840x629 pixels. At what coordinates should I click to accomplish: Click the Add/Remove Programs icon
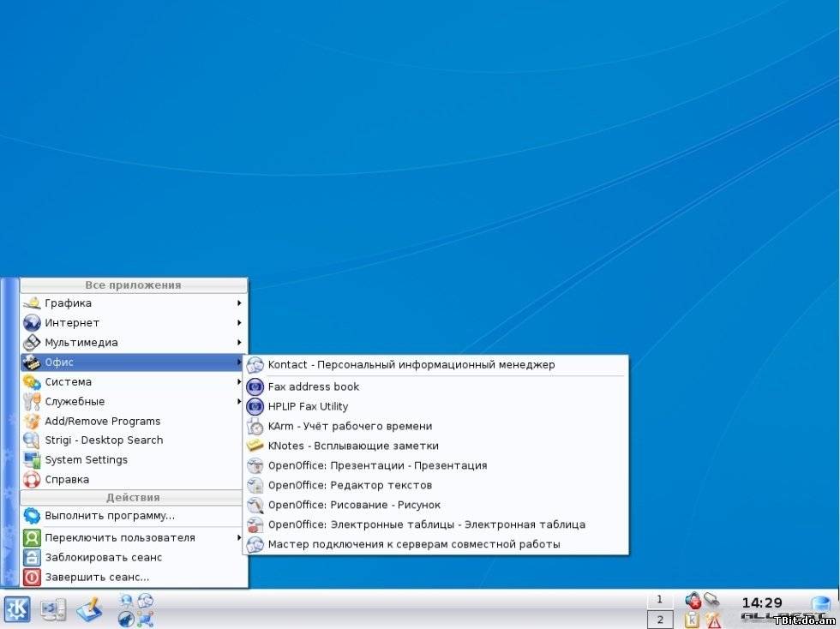point(32,421)
